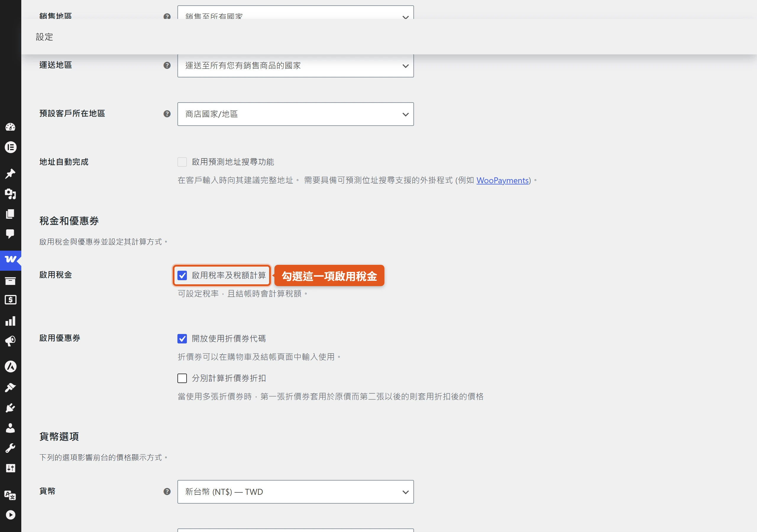Show help tip for 貨幣
Viewport: 757px width, 532px height.
point(167,492)
